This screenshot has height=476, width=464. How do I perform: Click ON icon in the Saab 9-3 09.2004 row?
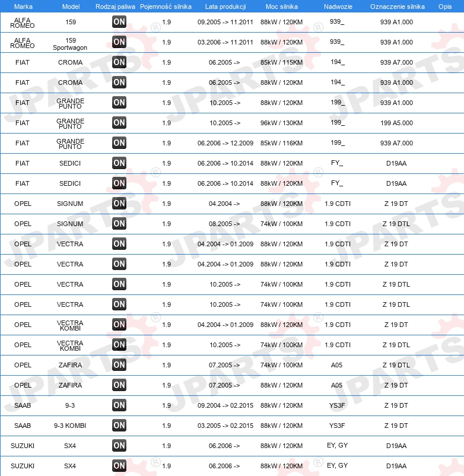coord(119,405)
